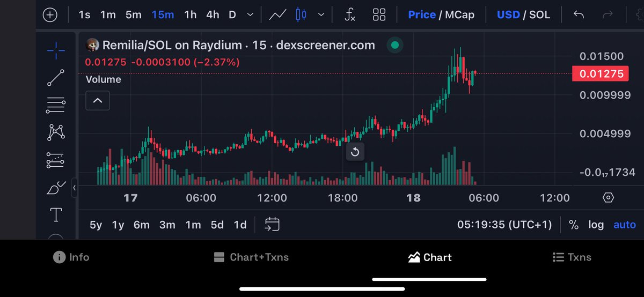Select the XABCD pattern tool
The image size is (644, 297).
(56, 132)
